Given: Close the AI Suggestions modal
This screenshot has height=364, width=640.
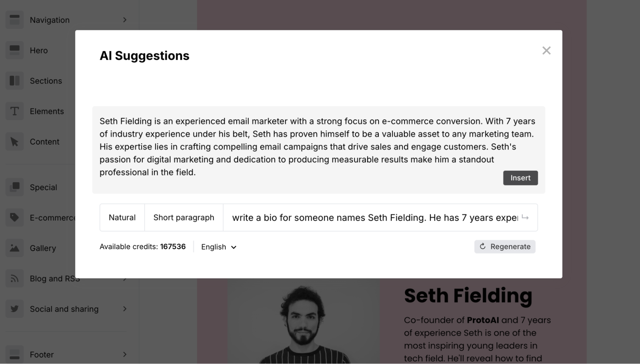Looking at the screenshot, I should click(x=547, y=51).
